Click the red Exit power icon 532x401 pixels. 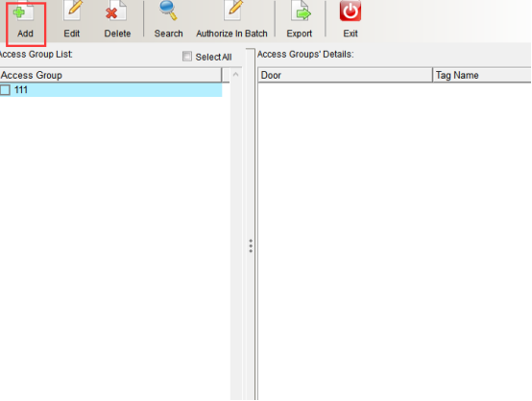351,11
